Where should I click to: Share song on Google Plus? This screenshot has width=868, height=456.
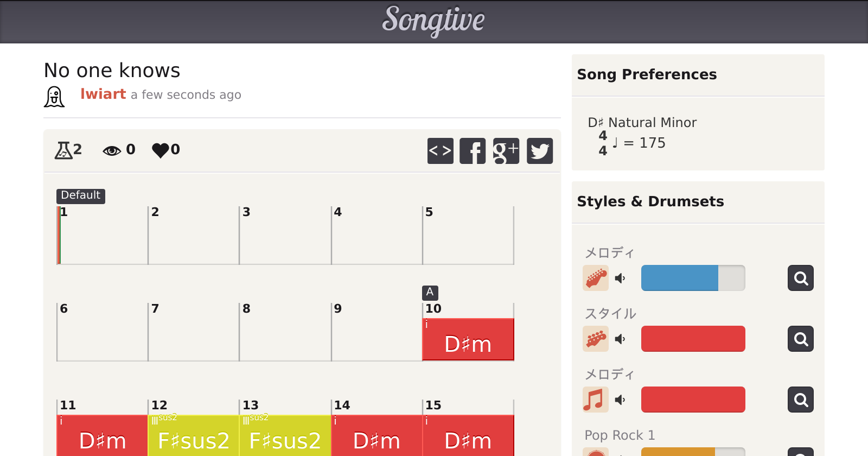pyautogui.click(x=506, y=151)
